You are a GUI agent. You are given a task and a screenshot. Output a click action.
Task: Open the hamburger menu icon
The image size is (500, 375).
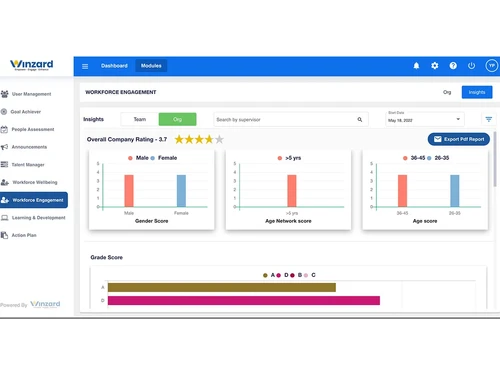tap(85, 66)
